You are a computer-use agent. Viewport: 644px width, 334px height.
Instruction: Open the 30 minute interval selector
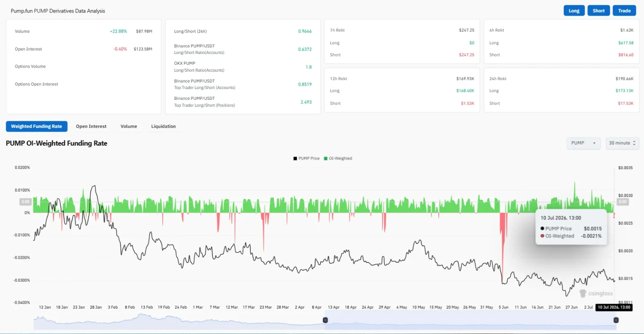tap(622, 143)
